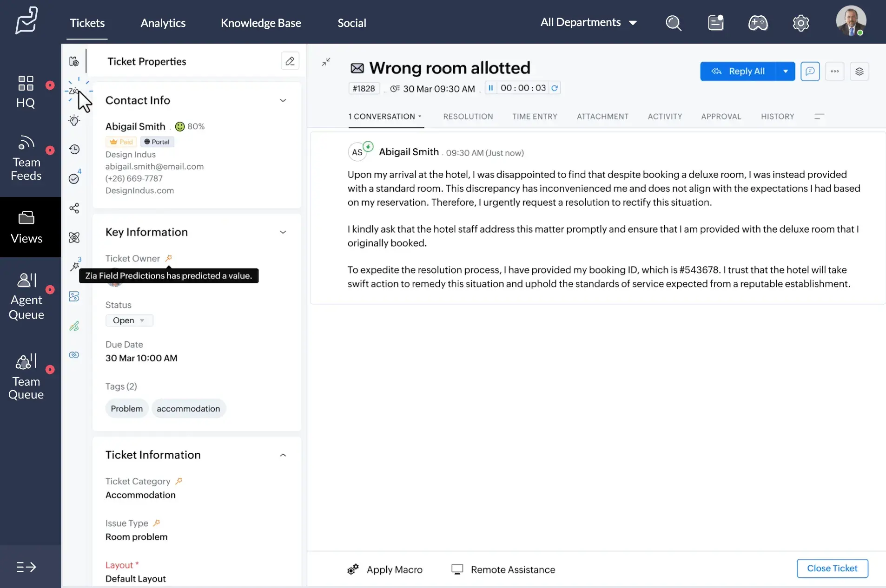Collapse the Contact Info section
Viewport: 886px width, 588px height.
(x=284, y=100)
